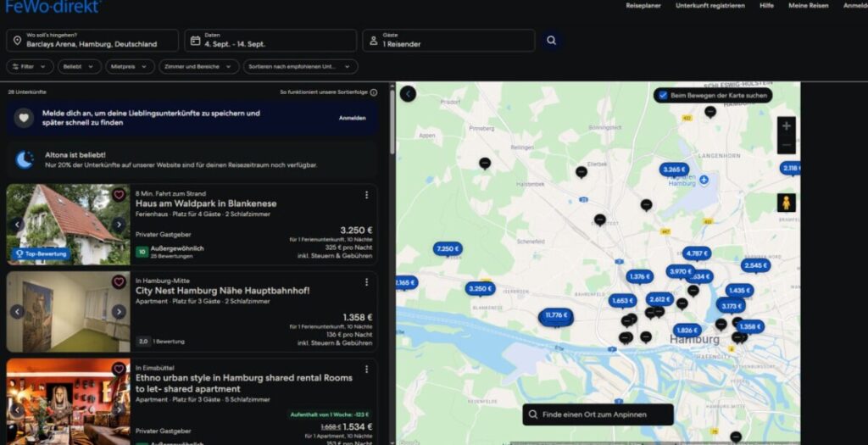Viewport: 868px width, 445px height.
Task: Click the Anmelden button in favorites banner
Action: pyautogui.click(x=352, y=118)
